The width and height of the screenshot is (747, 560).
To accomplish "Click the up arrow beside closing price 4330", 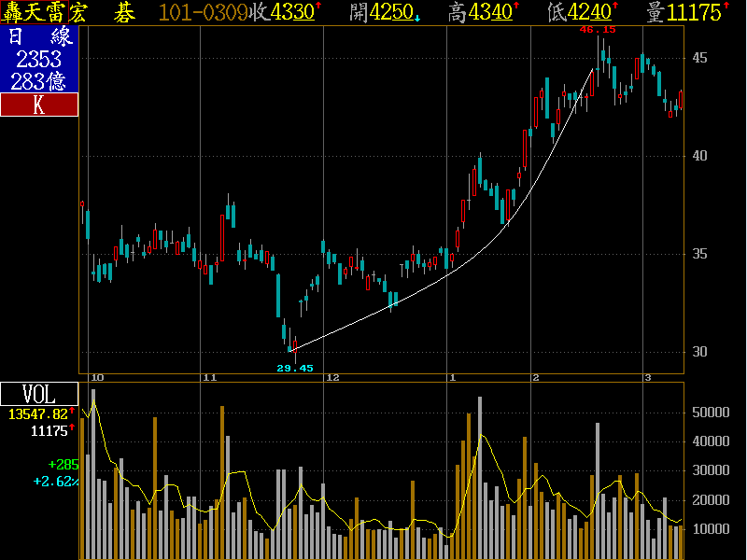I will pos(318,7).
